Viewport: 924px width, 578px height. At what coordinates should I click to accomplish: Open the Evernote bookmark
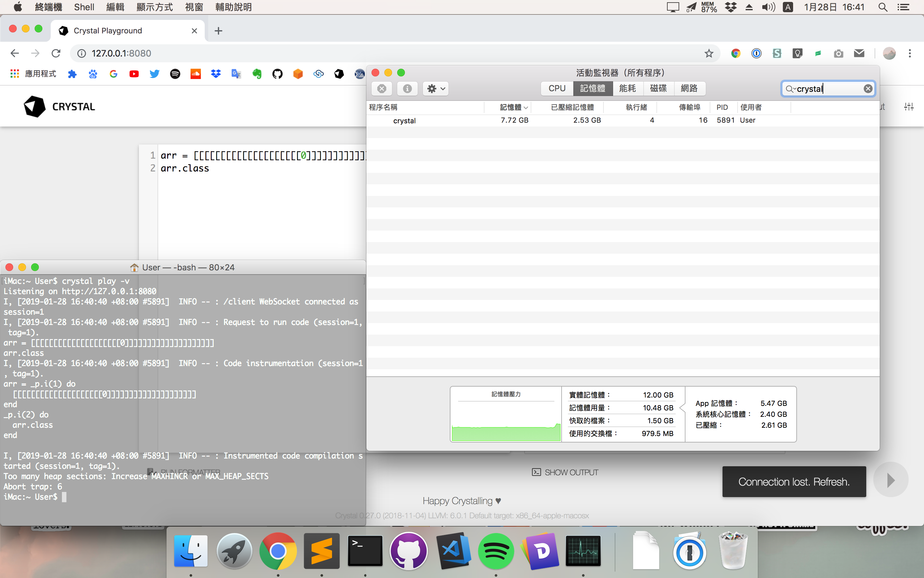pyautogui.click(x=257, y=74)
